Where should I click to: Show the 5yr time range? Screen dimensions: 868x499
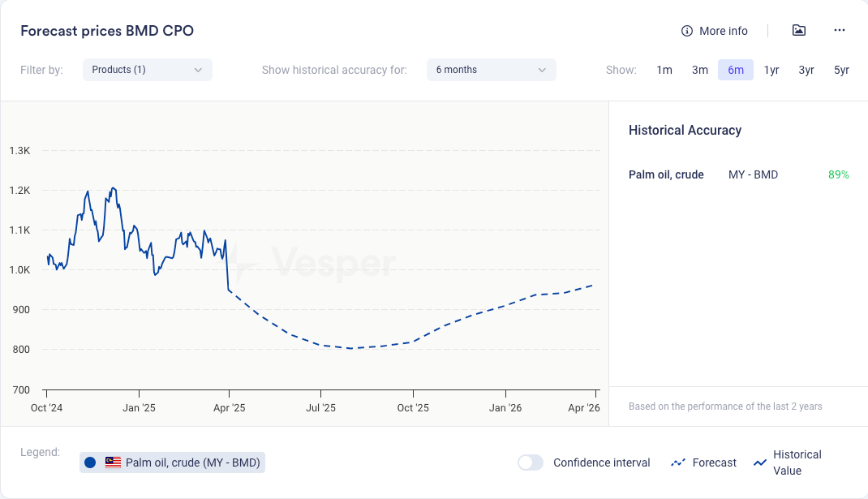click(841, 70)
